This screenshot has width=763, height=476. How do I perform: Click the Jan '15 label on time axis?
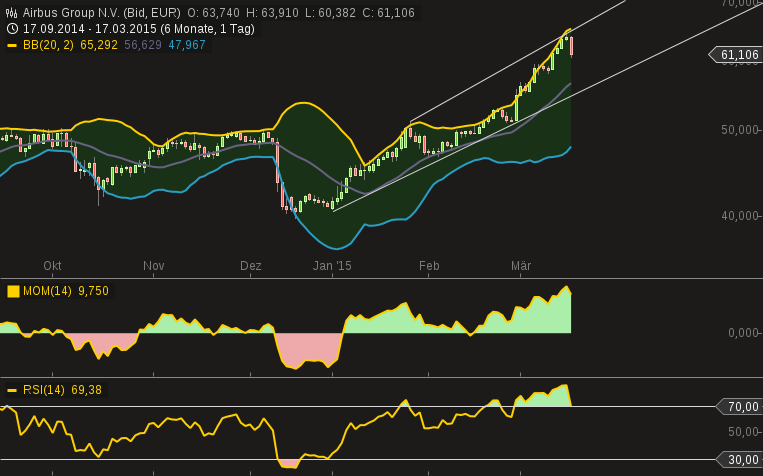pos(332,266)
